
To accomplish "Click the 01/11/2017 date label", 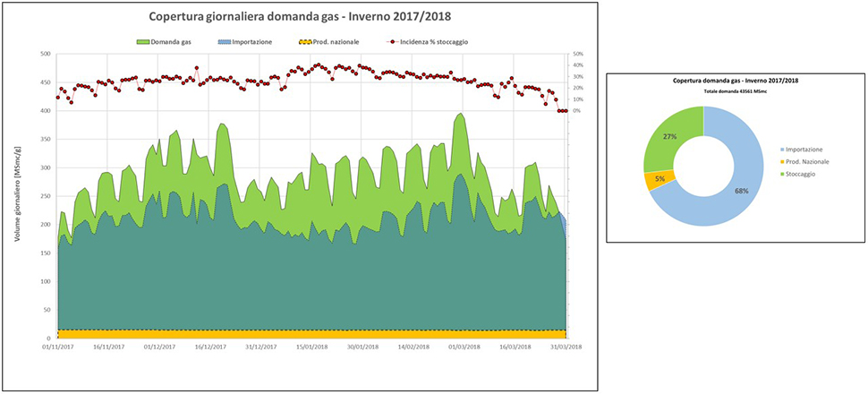I will click(57, 347).
